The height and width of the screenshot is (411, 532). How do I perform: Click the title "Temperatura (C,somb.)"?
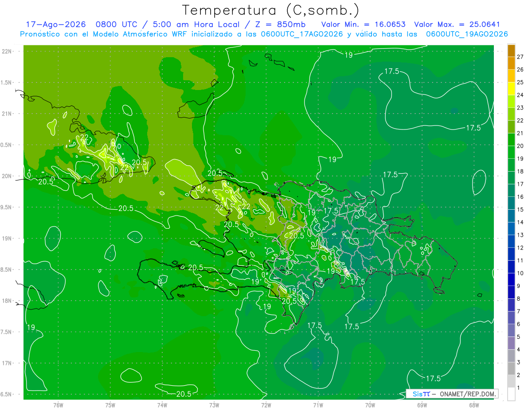tap(270, 10)
